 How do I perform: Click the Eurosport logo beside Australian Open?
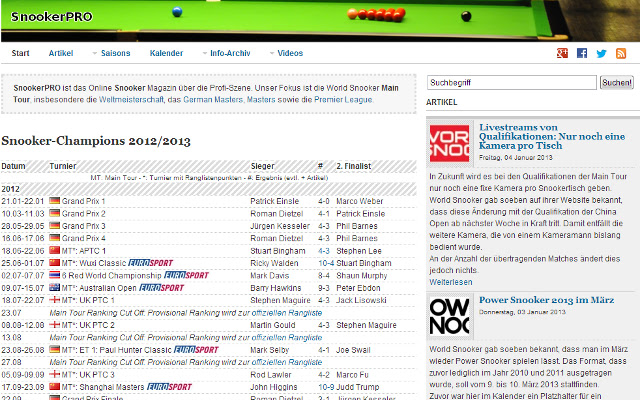[162, 288]
